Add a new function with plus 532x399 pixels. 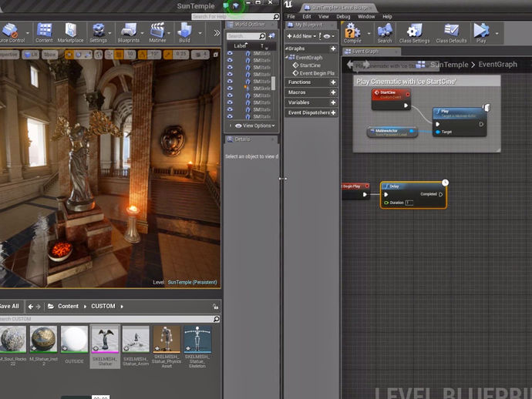click(x=333, y=82)
